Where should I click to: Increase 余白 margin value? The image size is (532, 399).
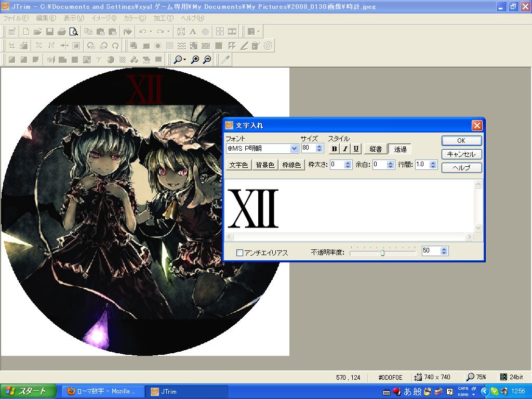pos(390,163)
